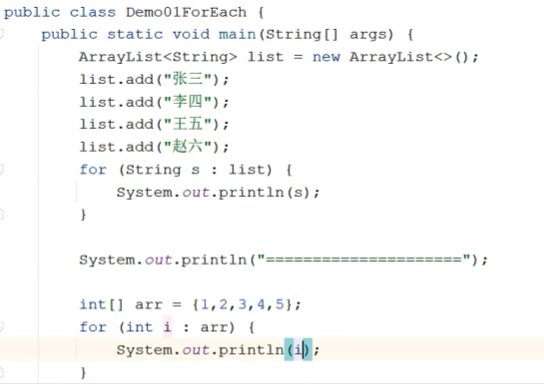Viewport: 544px width, 384px height.
Task: Click variable 's' in 'String s : list'
Action: (196, 170)
